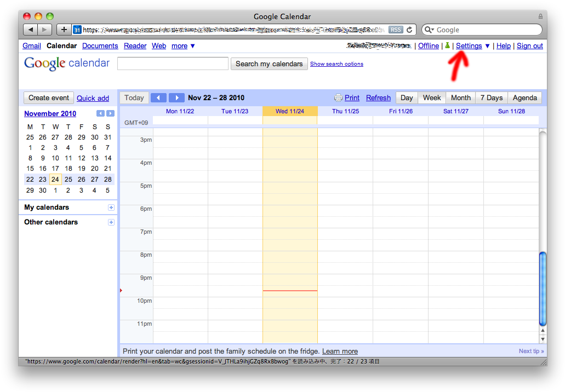Click the Print link

(352, 97)
